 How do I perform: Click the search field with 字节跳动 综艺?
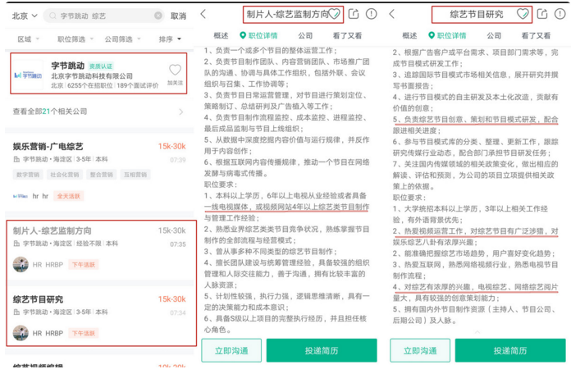[104, 16]
